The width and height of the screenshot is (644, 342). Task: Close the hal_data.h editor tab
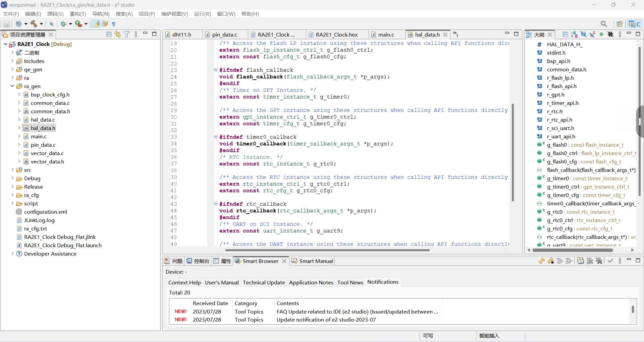[445, 35]
